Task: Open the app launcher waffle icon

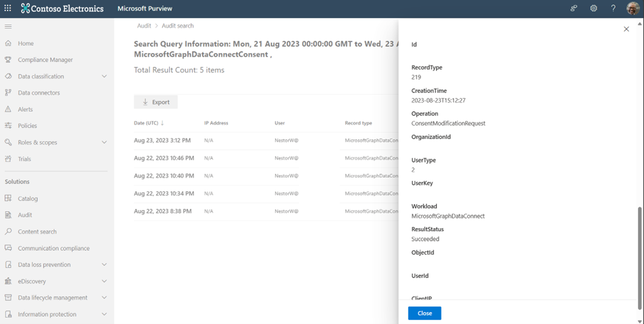Action: click(x=8, y=8)
